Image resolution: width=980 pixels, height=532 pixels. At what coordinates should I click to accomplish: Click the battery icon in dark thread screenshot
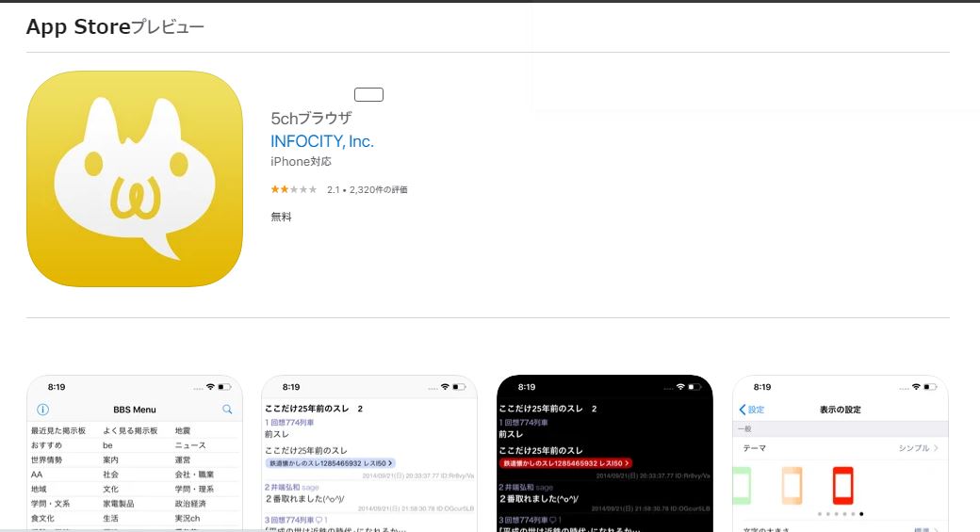[x=694, y=387]
